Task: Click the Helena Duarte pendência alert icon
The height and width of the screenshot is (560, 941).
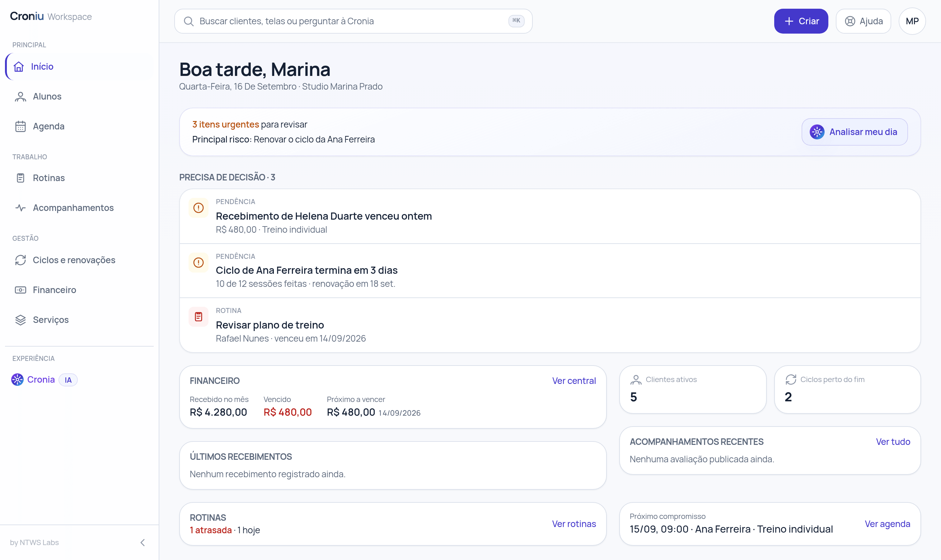Action: click(199, 208)
